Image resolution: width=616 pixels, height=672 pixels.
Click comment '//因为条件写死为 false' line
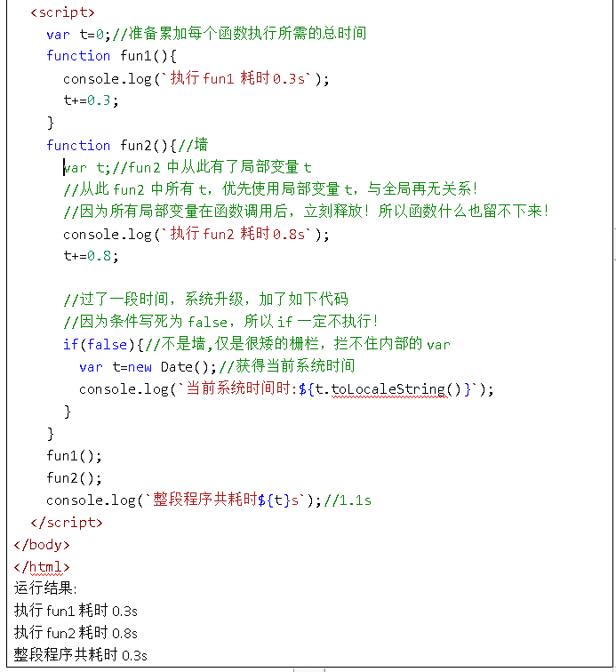pyautogui.click(x=220, y=322)
